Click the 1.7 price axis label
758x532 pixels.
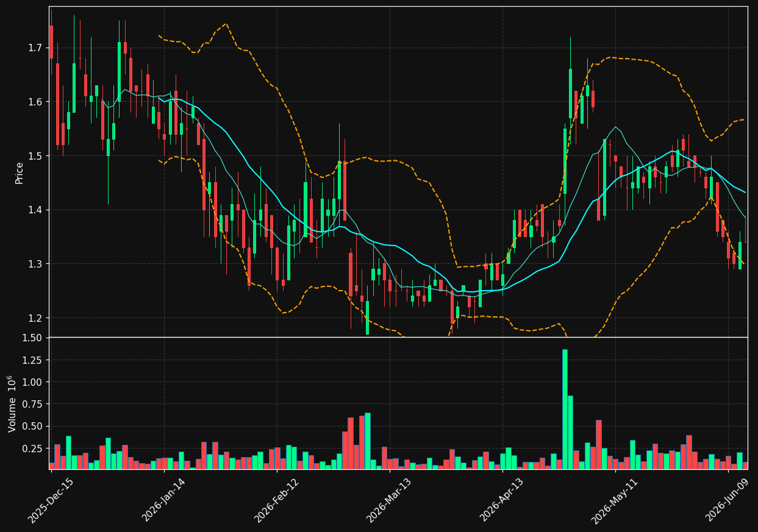point(36,48)
